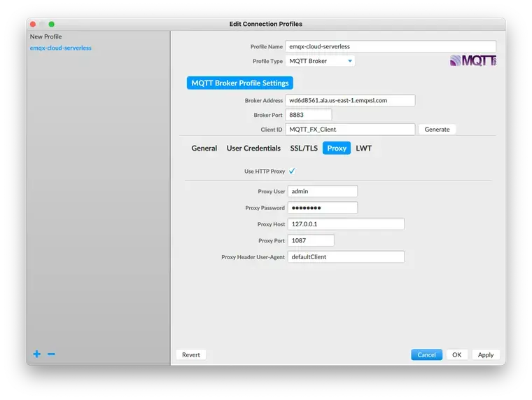This screenshot has width=532, height=400.
Task: Click the Proxy Password field
Action: (322, 207)
